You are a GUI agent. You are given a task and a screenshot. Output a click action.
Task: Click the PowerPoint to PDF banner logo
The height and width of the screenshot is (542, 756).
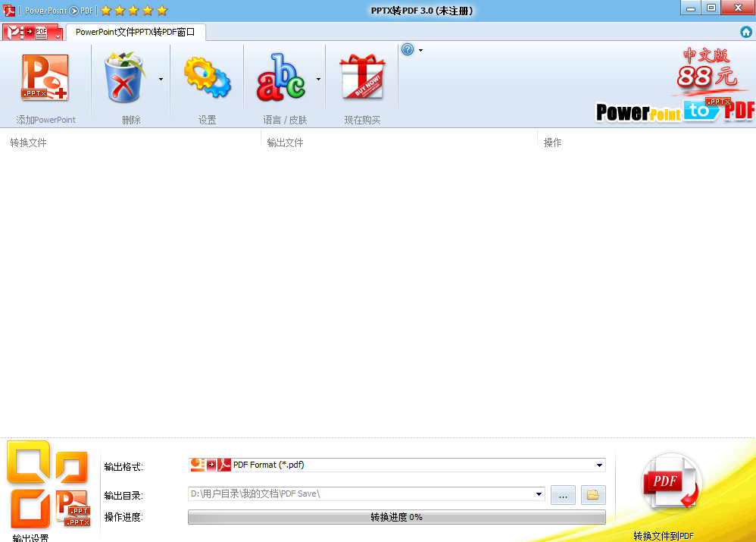(675, 110)
